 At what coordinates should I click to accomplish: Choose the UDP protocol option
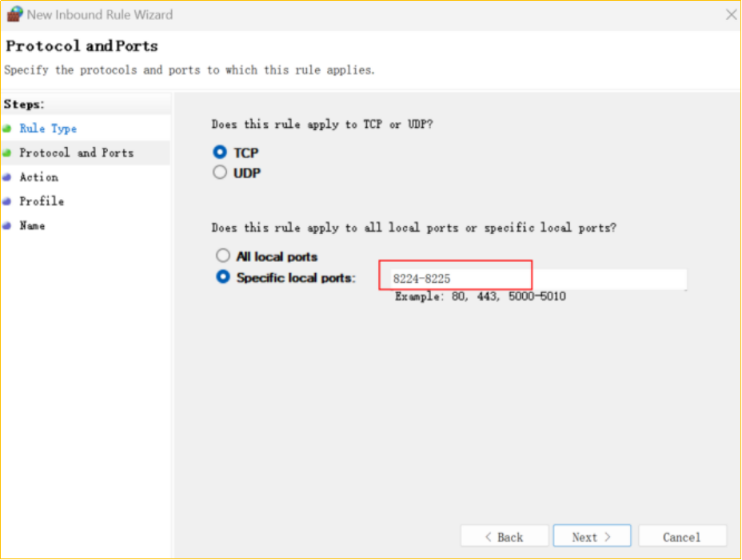pos(220,173)
